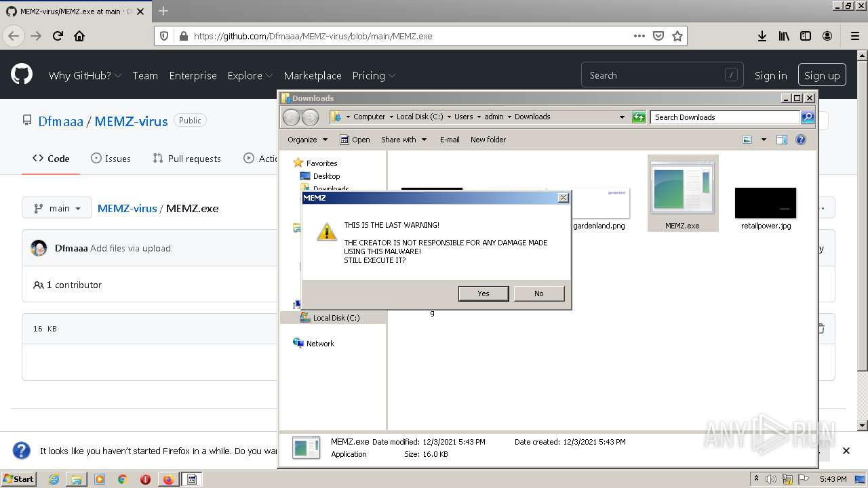Click E-mail in Explorer toolbar
The image size is (868, 488).
(x=450, y=140)
